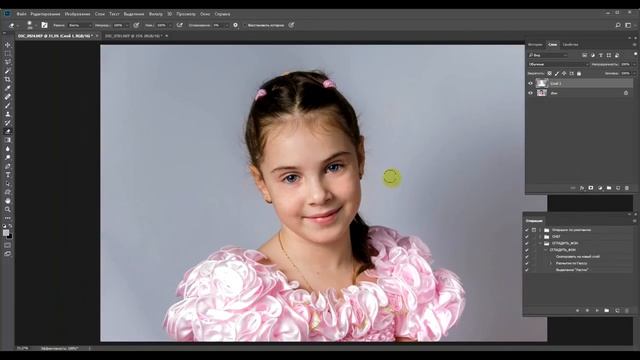
Task: Select the Hand tool
Action: 7,201
